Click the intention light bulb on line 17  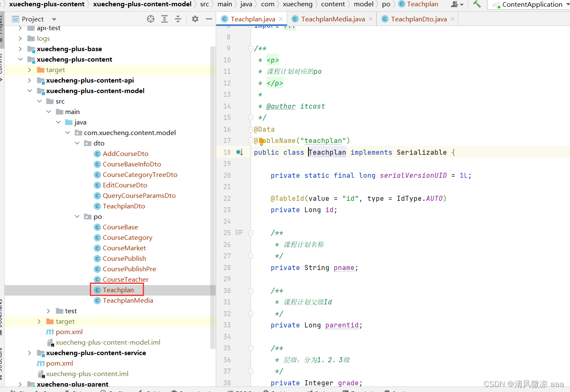[261, 141]
